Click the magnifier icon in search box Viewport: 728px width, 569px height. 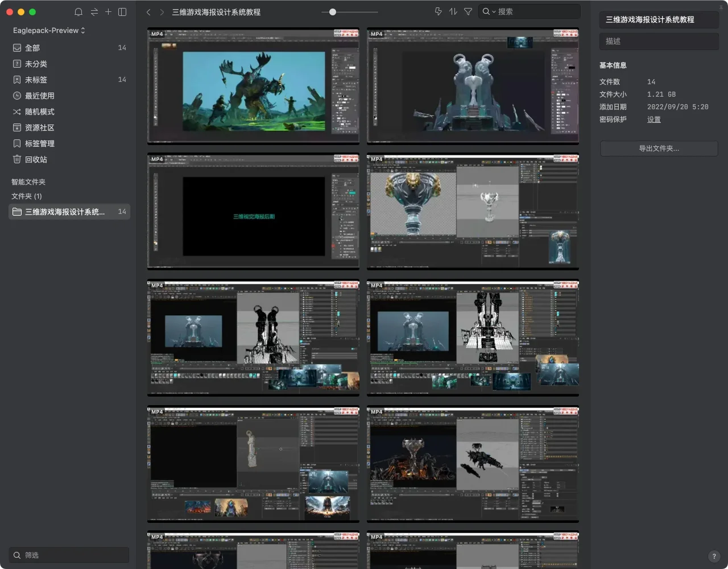point(486,11)
